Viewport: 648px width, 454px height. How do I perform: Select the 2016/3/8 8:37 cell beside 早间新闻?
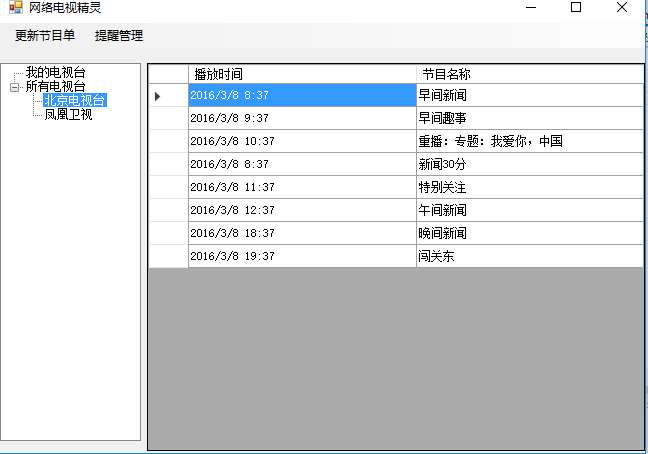pos(302,95)
